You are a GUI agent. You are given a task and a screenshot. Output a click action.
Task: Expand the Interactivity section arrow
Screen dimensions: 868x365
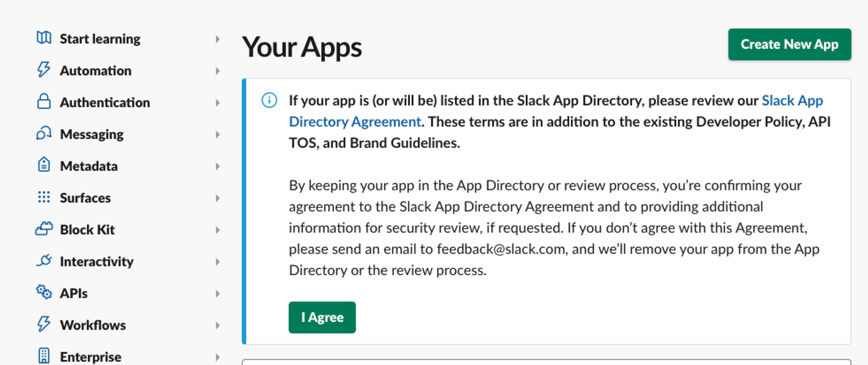click(x=217, y=262)
